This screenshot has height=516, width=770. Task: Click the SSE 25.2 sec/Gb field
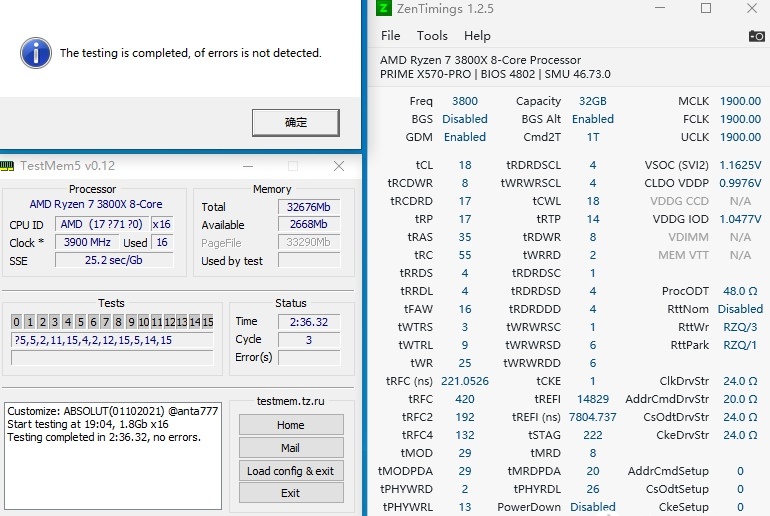pyautogui.click(x=114, y=260)
